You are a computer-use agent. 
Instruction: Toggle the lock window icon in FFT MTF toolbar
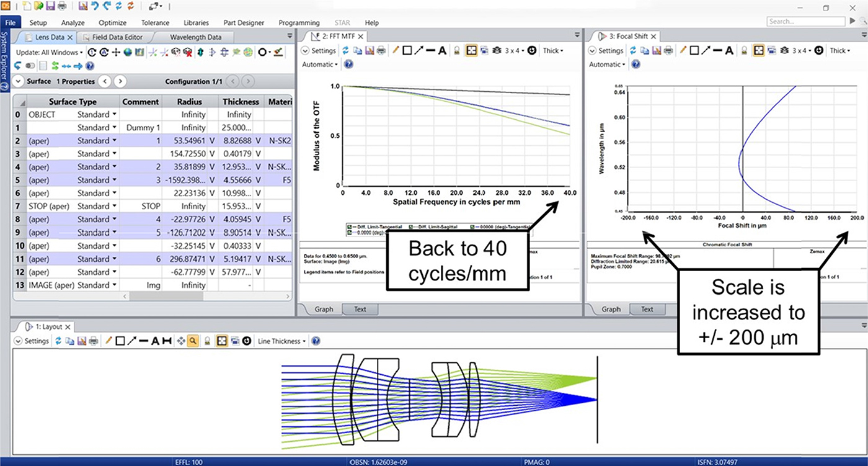(x=456, y=51)
